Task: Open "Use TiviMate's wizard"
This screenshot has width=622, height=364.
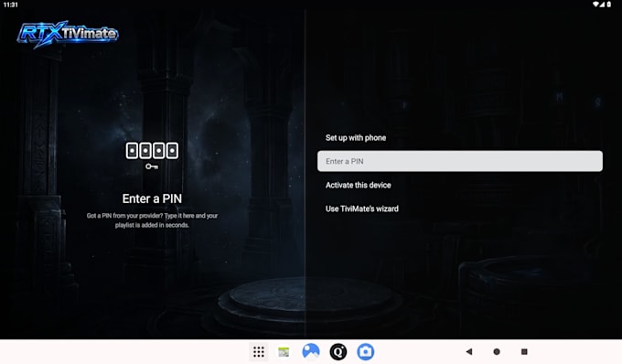Action: 460,209
